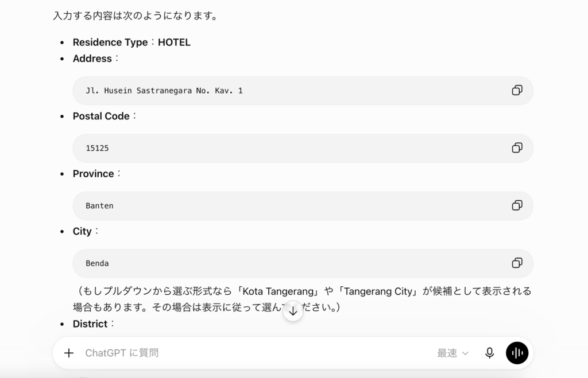Start dictation with the microphone icon
This screenshot has height=378, width=588.
pyautogui.click(x=489, y=353)
